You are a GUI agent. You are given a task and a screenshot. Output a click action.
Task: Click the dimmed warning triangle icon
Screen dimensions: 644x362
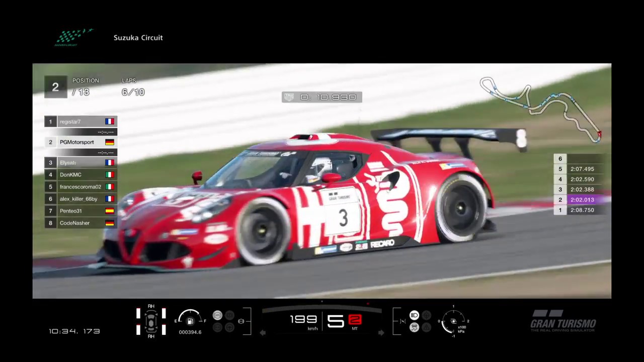[x=426, y=327]
